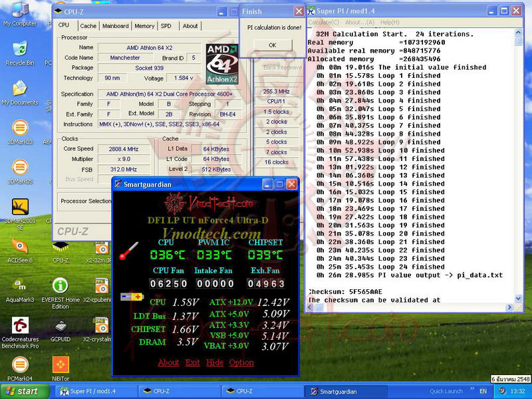This screenshot has height=399, width=532.
Task: Open the Memory tab in CPU-Z
Action: click(x=144, y=26)
